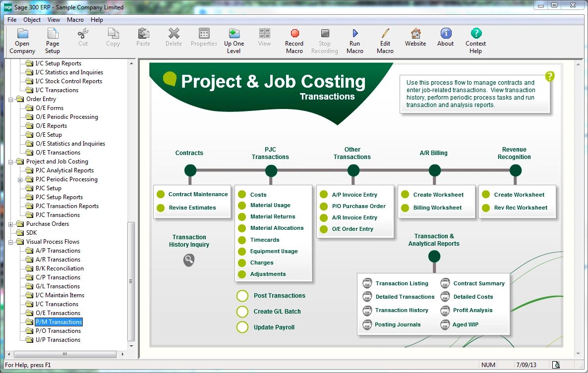
Task: Open Page Setup from the toolbar
Action: (53, 34)
